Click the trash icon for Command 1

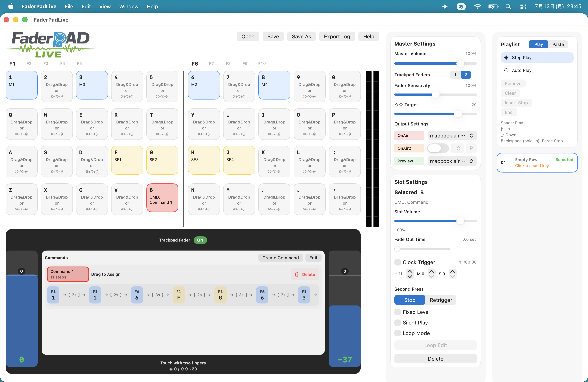[x=297, y=274]
